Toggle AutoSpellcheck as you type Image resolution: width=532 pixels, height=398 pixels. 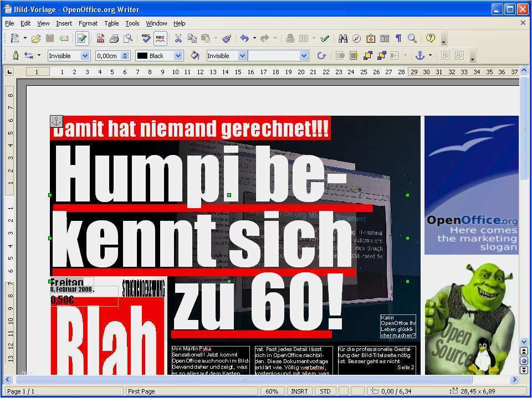(x=161, y=38)
